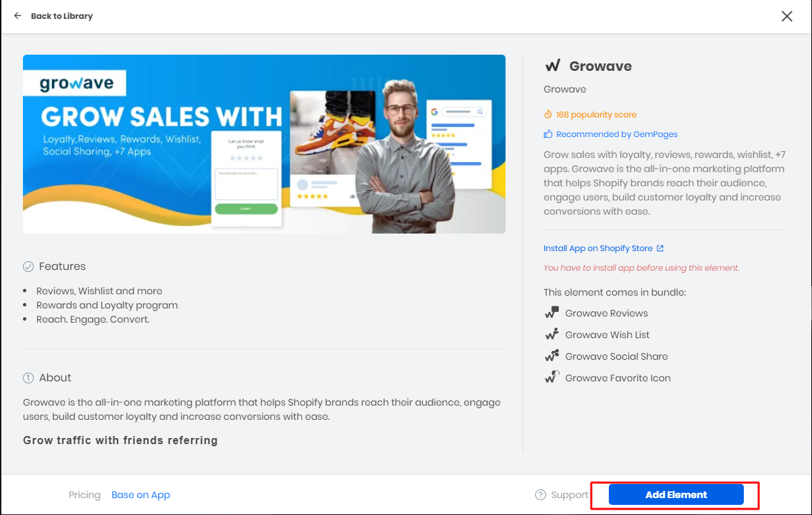Select the Growave Social Share icon
The image size is (812, 515).
click(552, 356)
